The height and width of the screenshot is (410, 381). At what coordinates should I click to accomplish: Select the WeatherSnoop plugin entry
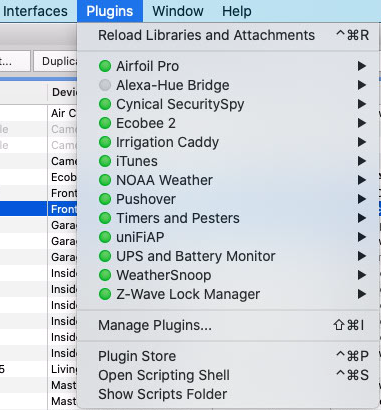tap(228, 275)
